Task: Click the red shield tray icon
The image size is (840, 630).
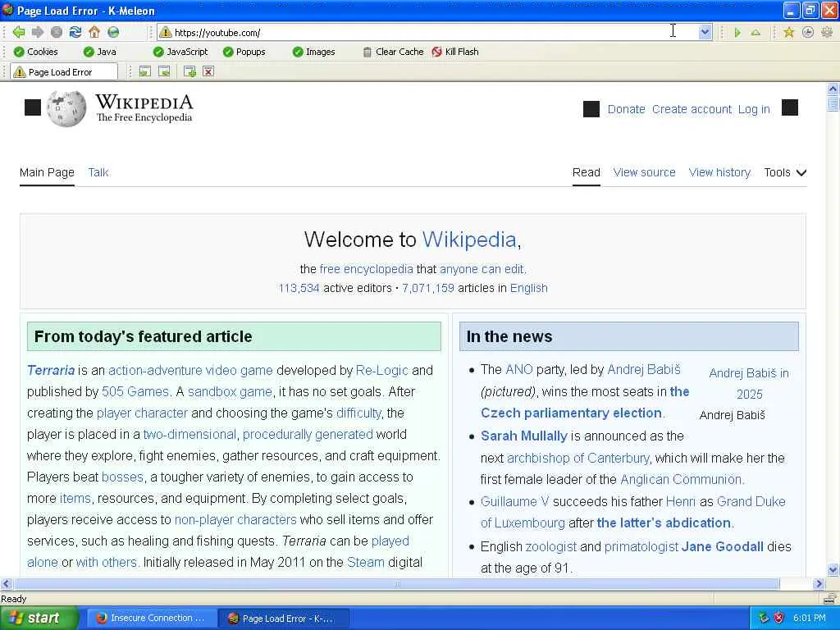Action: click(x=779, y=619)
